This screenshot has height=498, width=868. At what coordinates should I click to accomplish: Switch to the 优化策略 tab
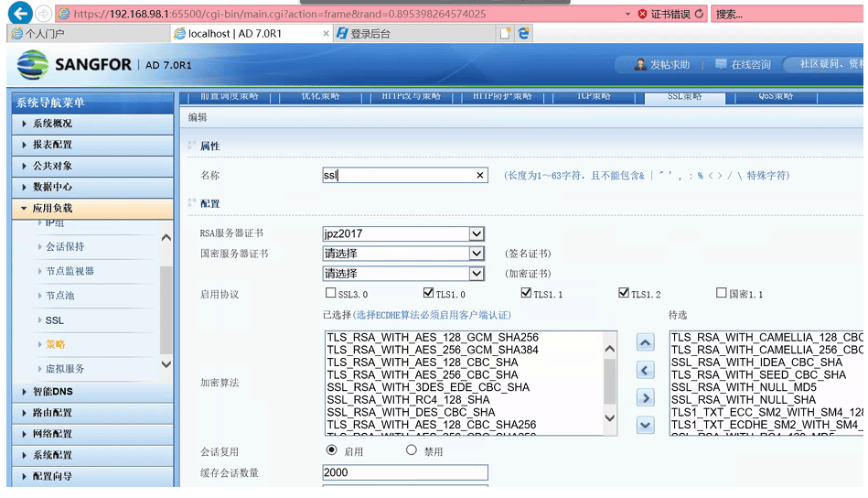(320, 98)
